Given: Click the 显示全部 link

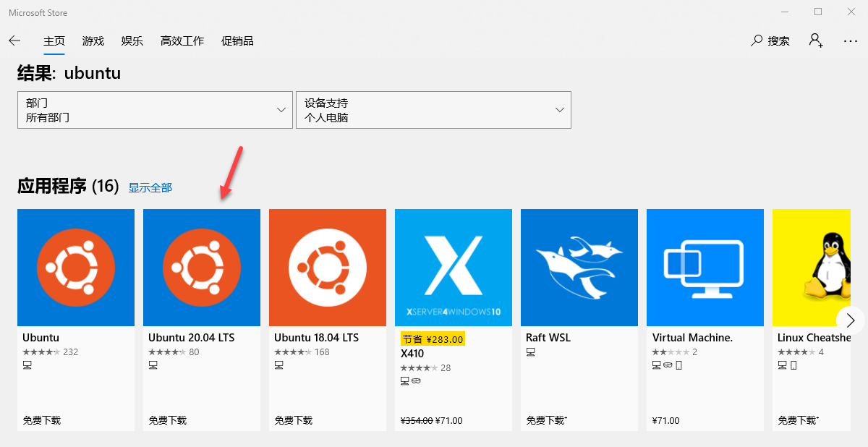Looking at the screenshot, I should click(x=150, y=187).
